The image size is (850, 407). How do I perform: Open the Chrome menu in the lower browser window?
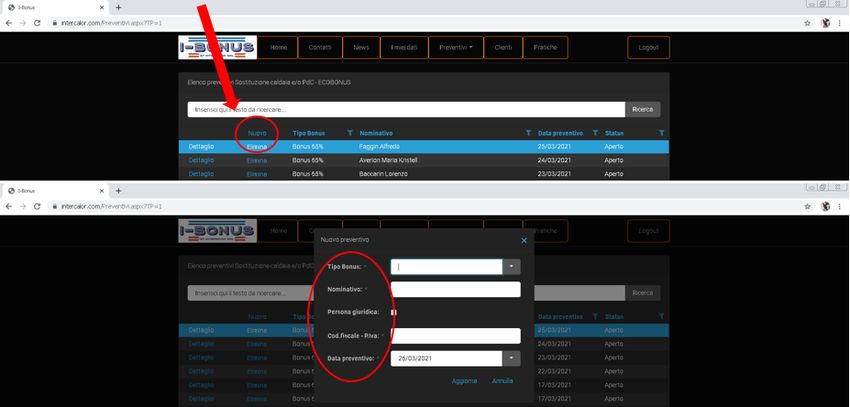point(840,206)
